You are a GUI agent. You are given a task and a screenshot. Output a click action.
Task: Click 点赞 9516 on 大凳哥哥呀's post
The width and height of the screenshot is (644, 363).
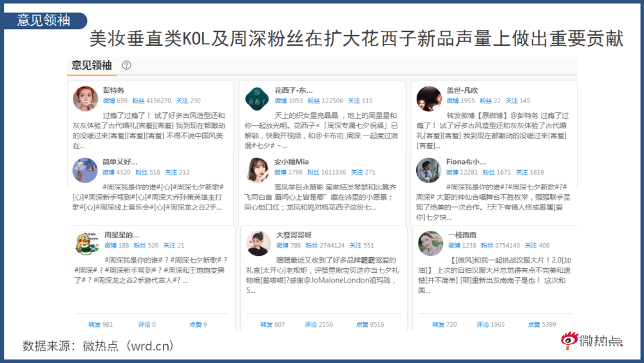pyautogui.click(x=370, y=324)
